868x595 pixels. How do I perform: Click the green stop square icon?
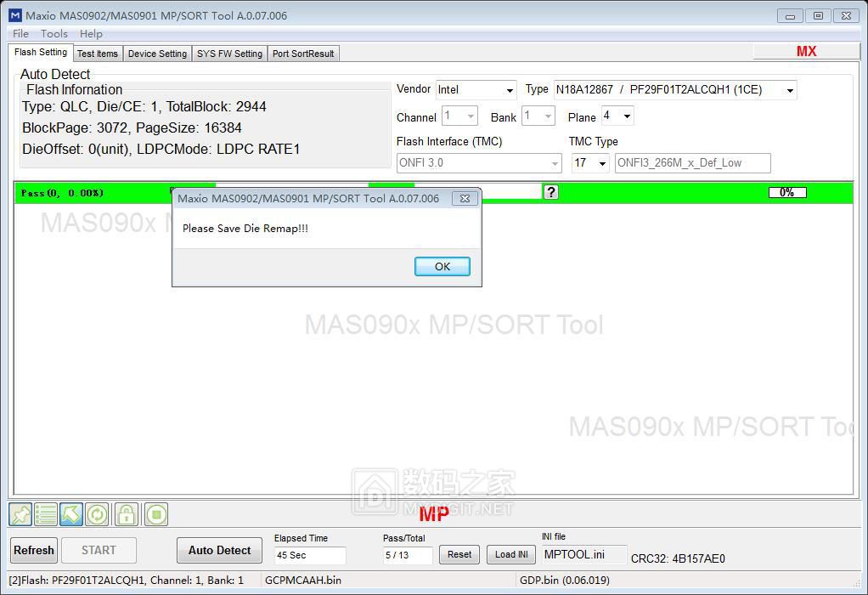pyautogui.click(x=155, y=514)
